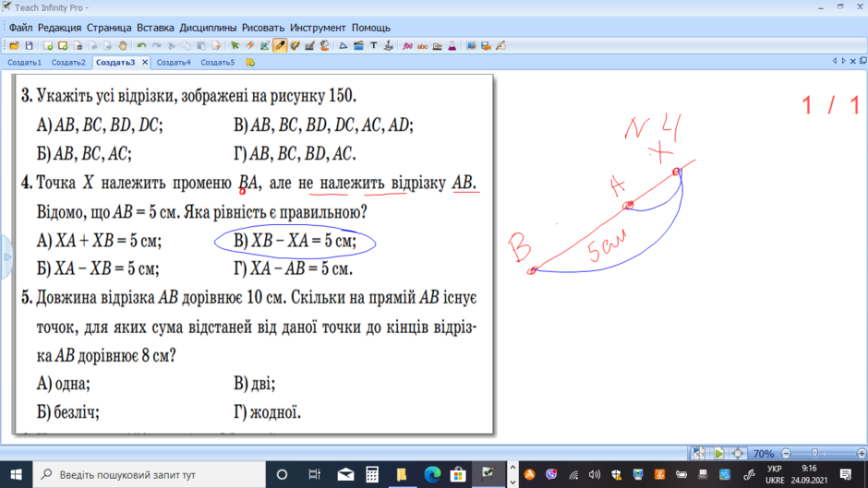Switch to the Создать1 tab

pos(24,63)
